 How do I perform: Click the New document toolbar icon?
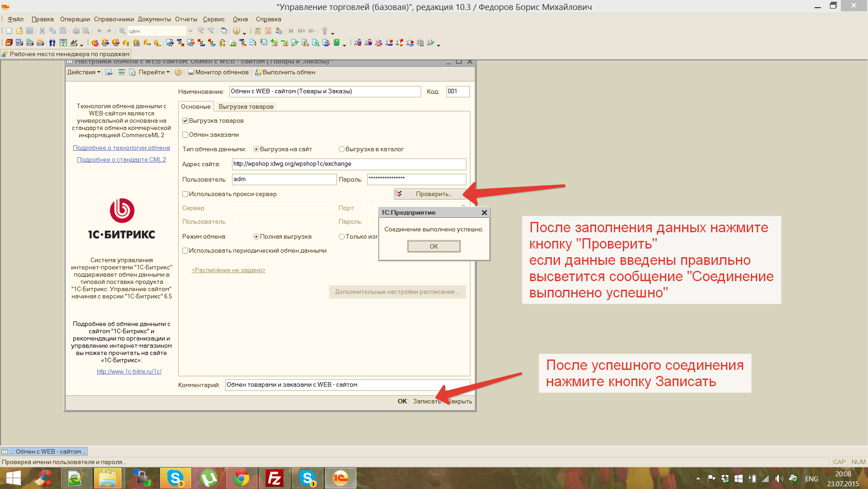point(9,31)
